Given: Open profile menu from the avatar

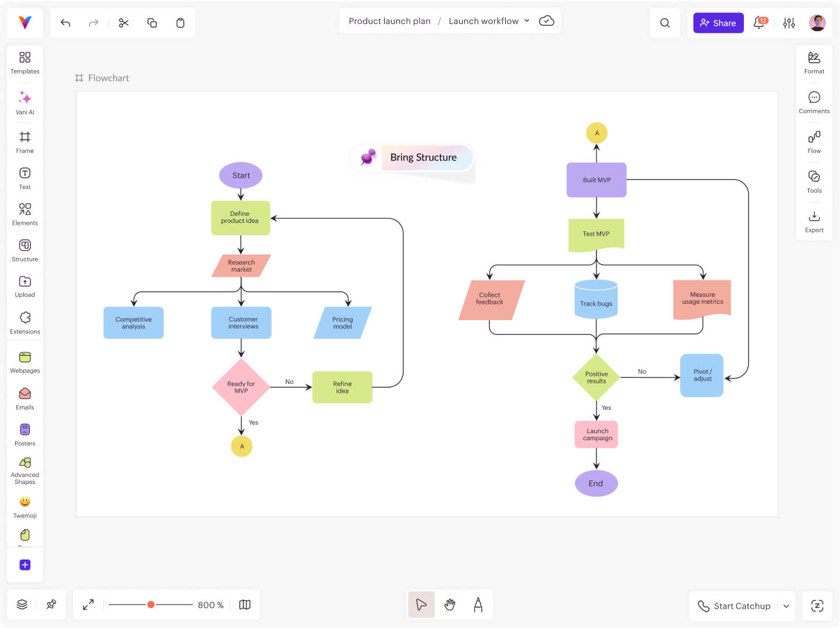Looking at the screenshot, I should [817, 23].
